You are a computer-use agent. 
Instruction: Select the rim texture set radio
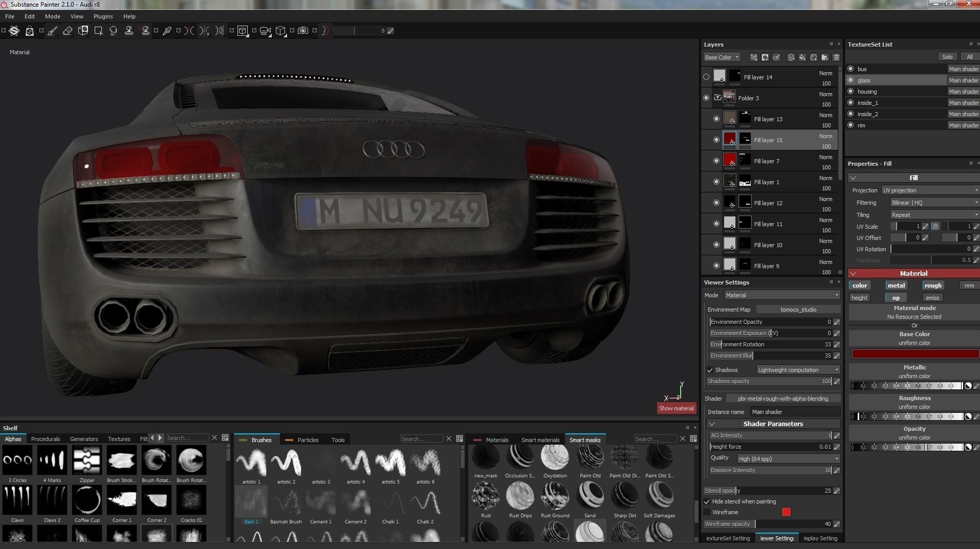tap(851, 125)
